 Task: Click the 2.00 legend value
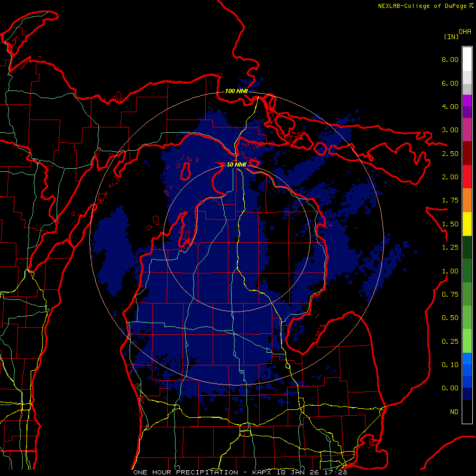(450, 177)
